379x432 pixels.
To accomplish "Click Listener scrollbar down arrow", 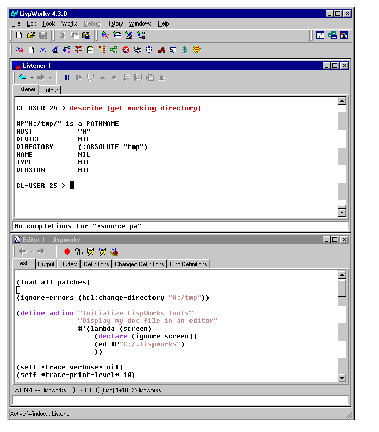I will pos(342,212).
